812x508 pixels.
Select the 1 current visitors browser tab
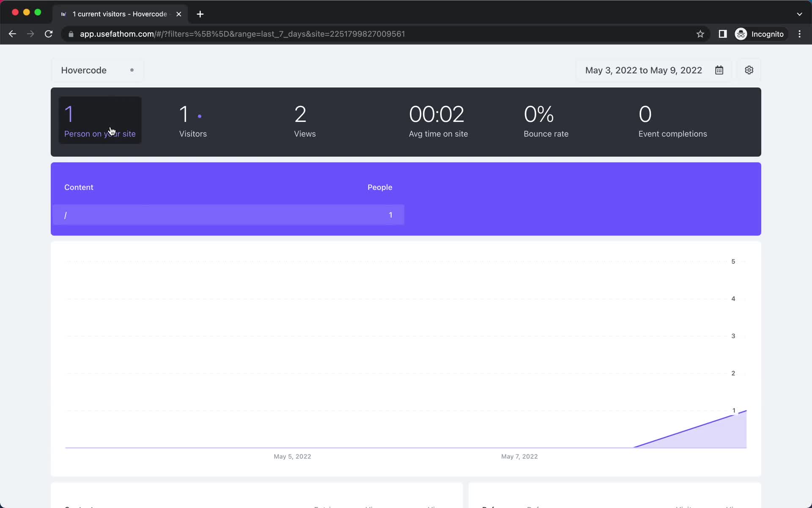click(120, 14)
